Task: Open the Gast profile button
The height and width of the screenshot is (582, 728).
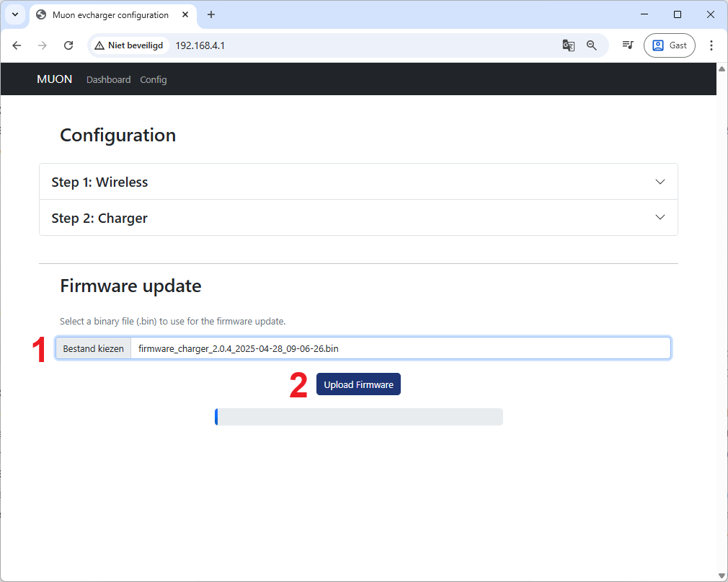Action: click(x=670, y=45)
